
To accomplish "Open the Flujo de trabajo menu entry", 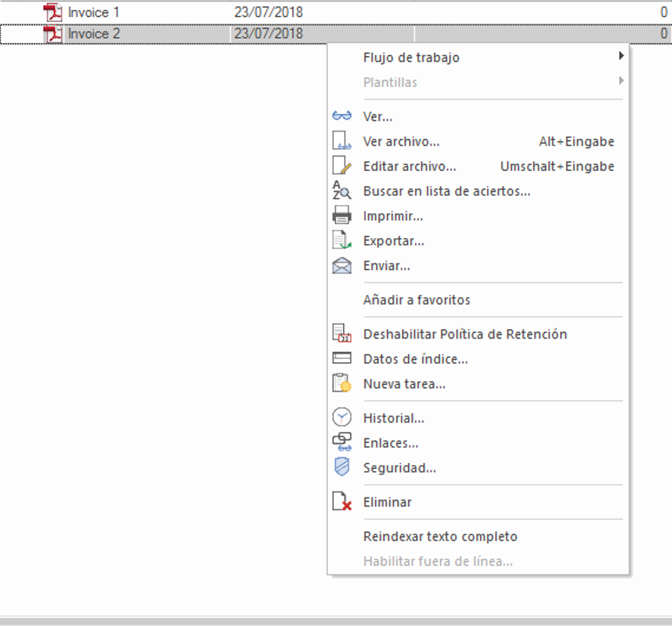I will point(478,57).
